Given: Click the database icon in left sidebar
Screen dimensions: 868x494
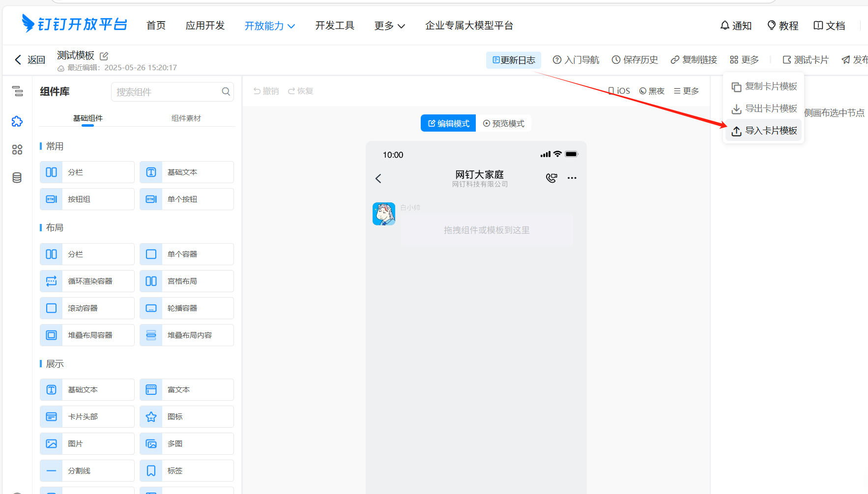Looking at the screenshot, I should 17,178.
